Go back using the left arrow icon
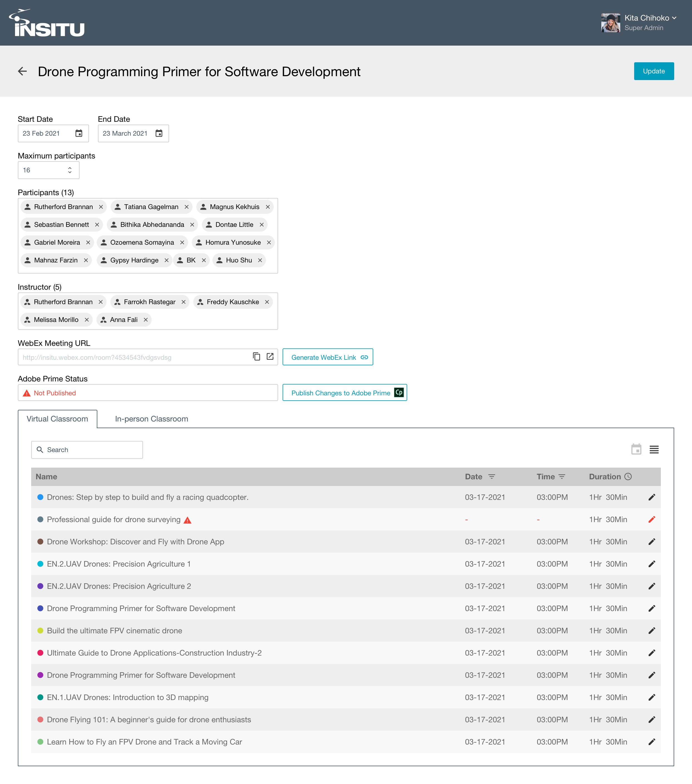This screenshot has height=784, width=692. coord(22,71)
